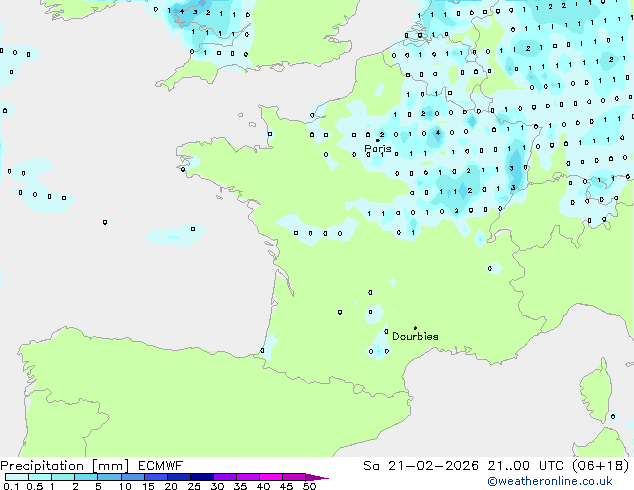Image resolution: width=634 pixels, height=490 pixels.
Task: Select the Precipitation [mm] title text
Action: click(65, 466)
